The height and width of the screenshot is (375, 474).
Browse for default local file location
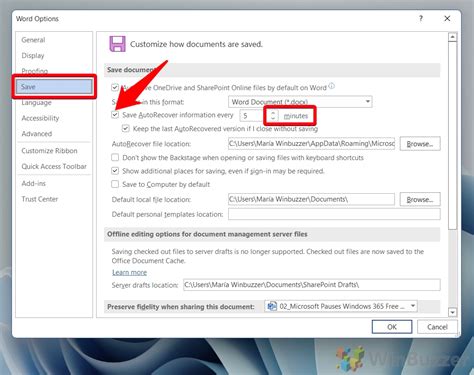coord(420,199)
